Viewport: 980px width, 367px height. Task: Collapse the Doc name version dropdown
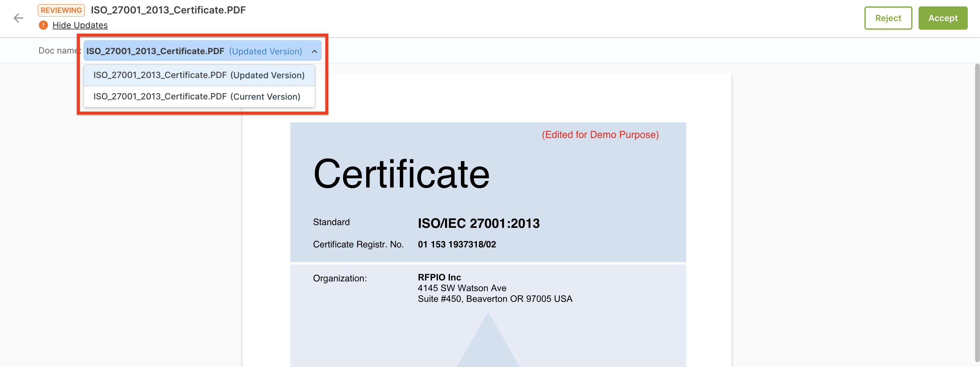(202, 51)
